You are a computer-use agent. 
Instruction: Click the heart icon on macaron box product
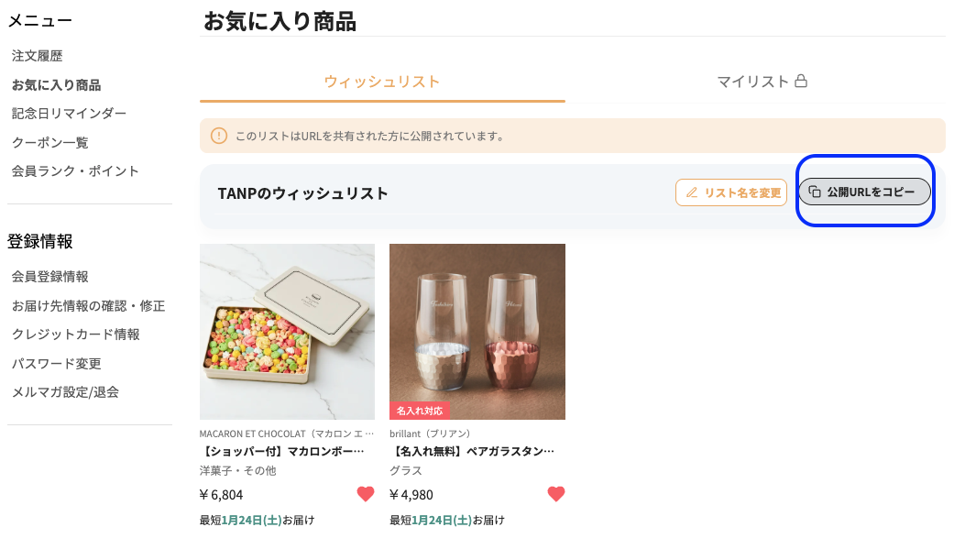point(366,494)
